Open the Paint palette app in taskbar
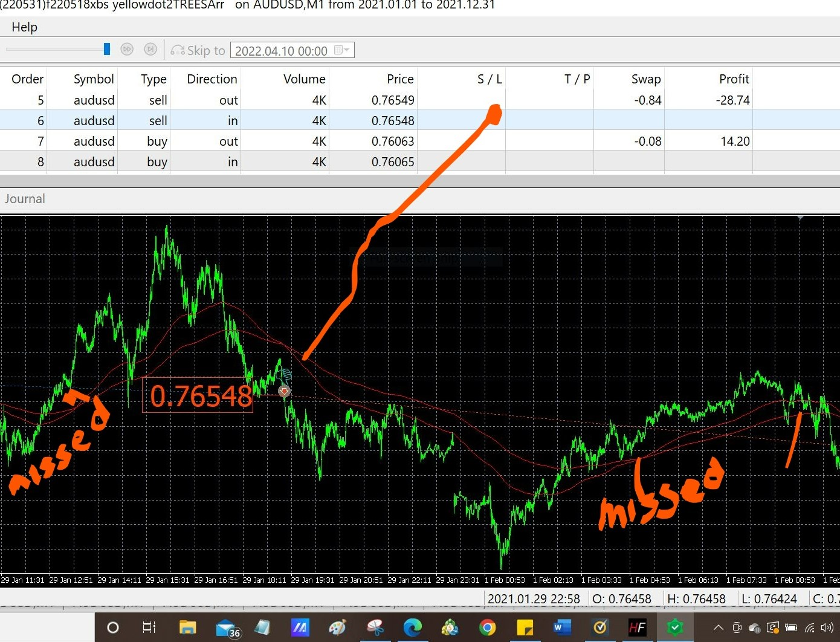 (x=337, y=627)
